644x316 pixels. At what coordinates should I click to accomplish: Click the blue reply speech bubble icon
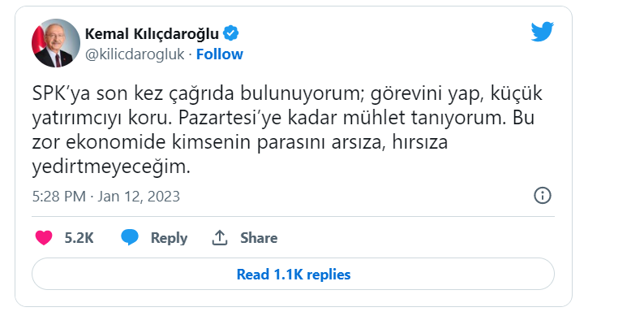coord(130,237)
